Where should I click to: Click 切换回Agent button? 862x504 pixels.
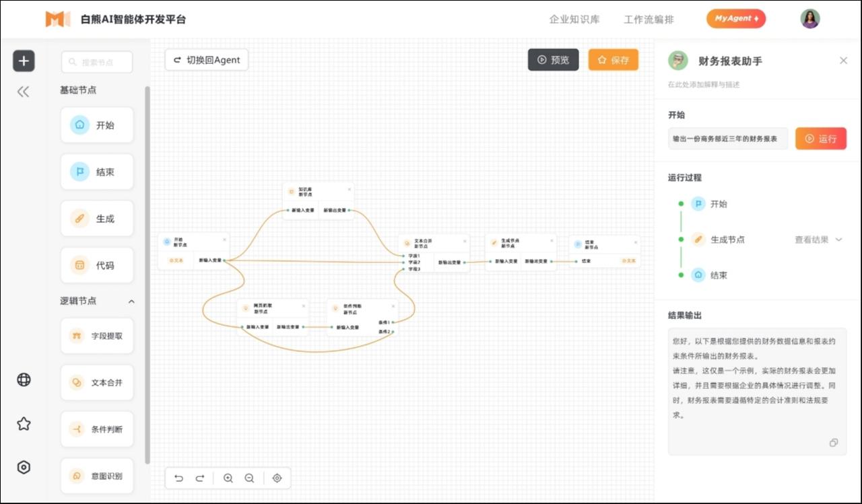(207, 60)
